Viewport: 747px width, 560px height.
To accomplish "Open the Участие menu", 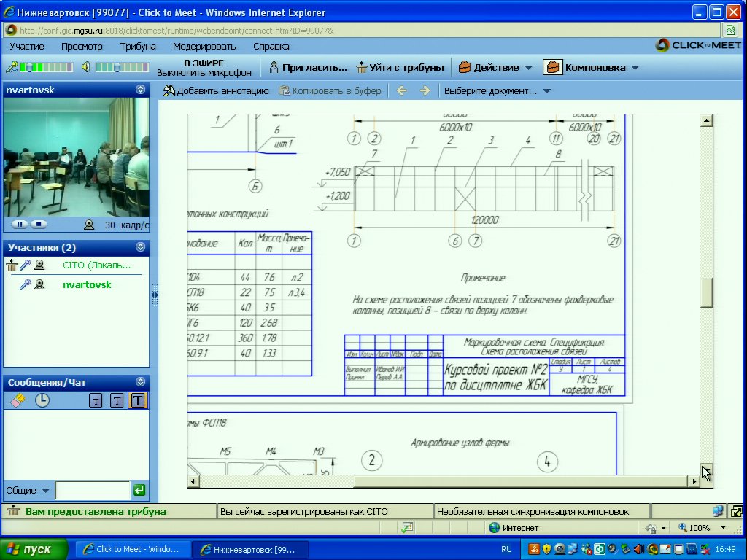I will (x=27, y=46).
